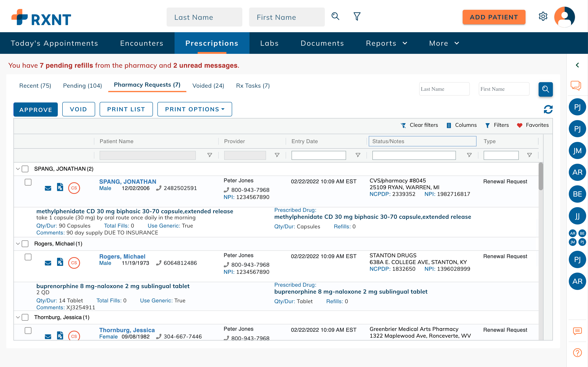Select the Michael Rogers prescription row checkbox
Screen dimensions: 588x367
(x=28, y=257)
